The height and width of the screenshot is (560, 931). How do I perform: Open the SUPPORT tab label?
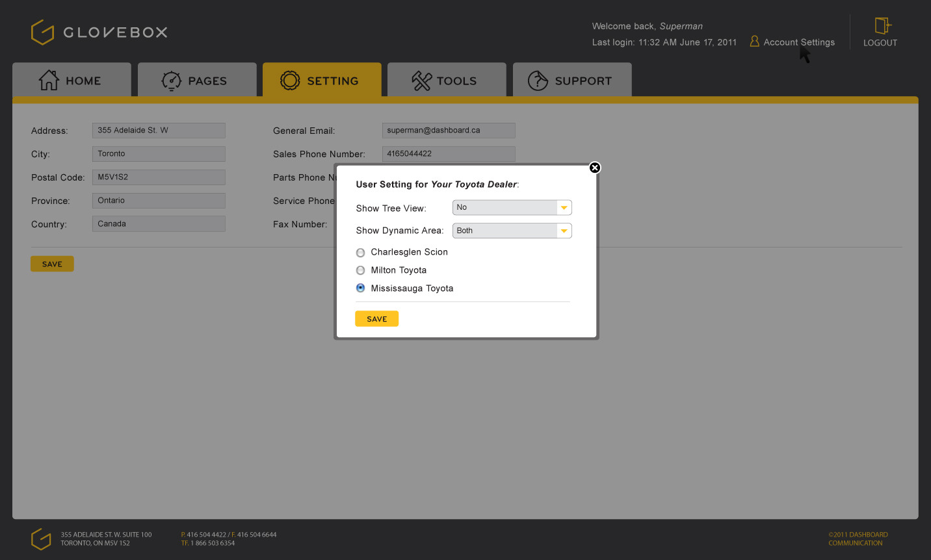[583, 81]
